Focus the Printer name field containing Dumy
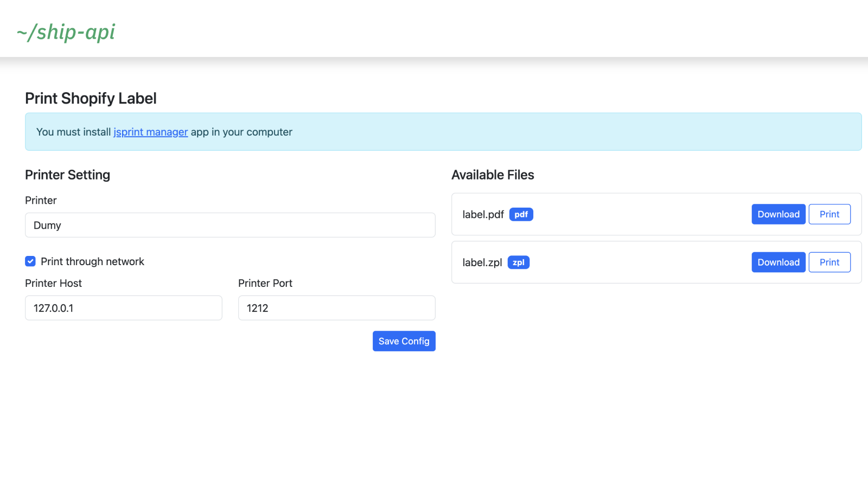Viewport: 868px width, 488px height. pyautogui.click(x=230, y=225)
